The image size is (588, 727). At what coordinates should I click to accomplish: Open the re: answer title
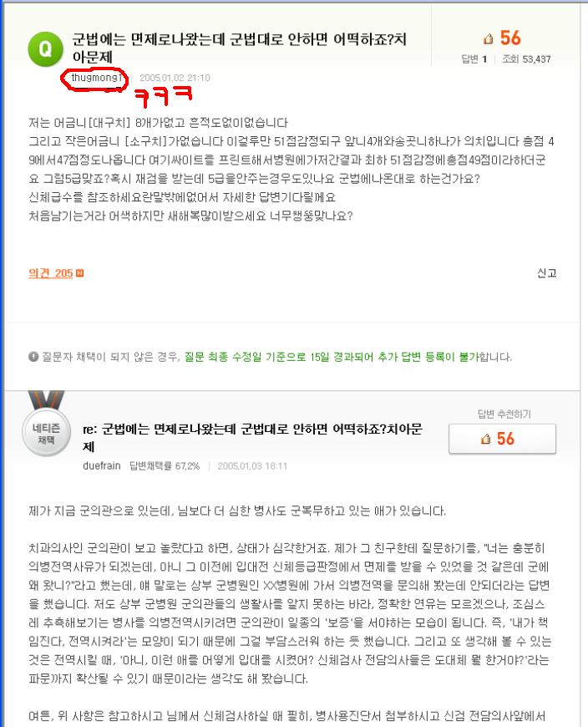[252, 437]
